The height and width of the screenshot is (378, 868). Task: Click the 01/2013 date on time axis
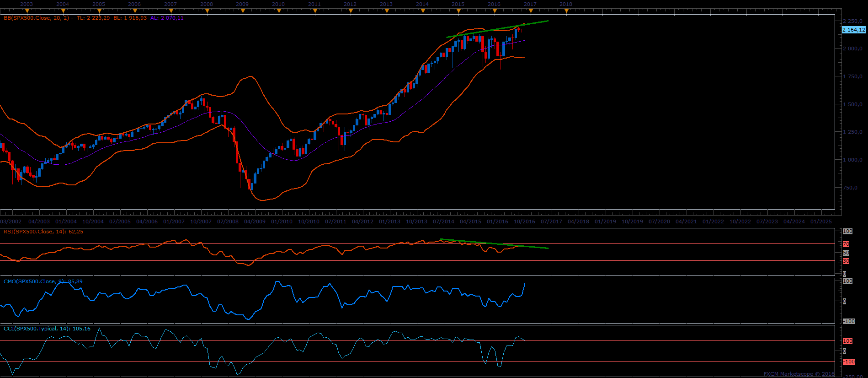(x=390, y=221)
